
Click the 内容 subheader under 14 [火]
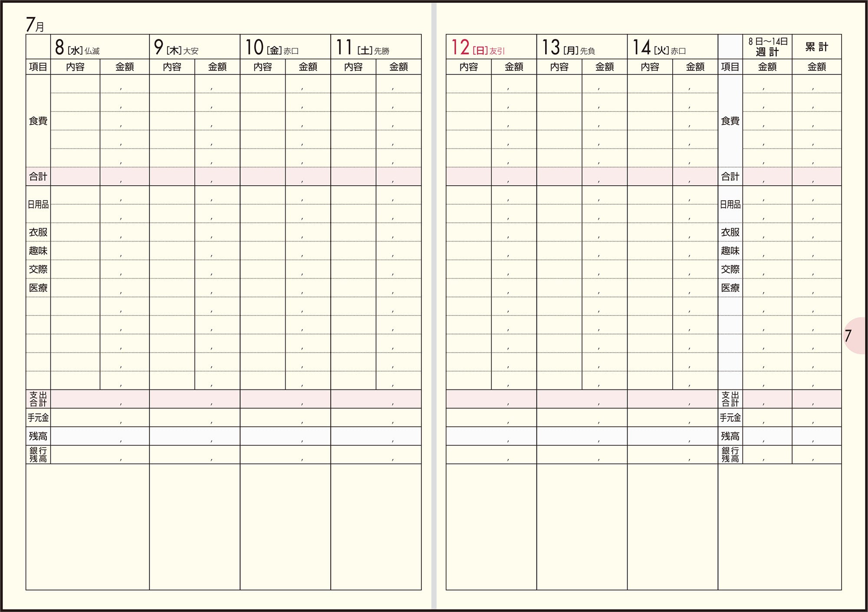(650, 67)
